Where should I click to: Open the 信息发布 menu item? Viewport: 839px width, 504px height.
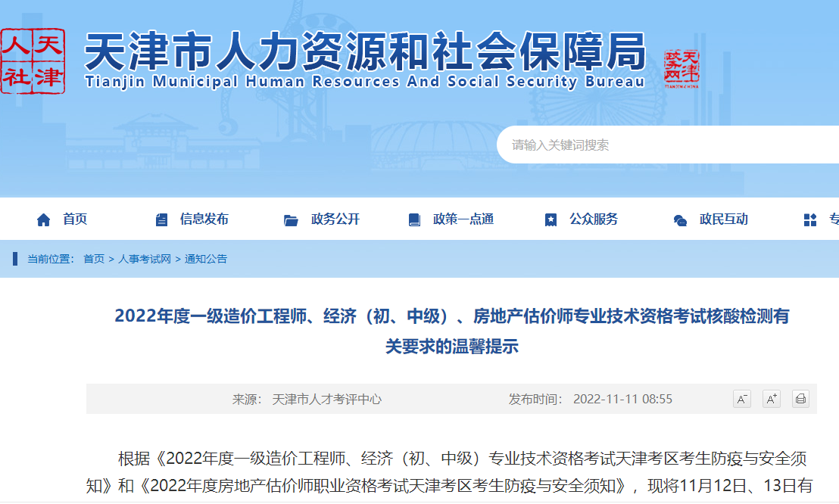click(204, 219)
